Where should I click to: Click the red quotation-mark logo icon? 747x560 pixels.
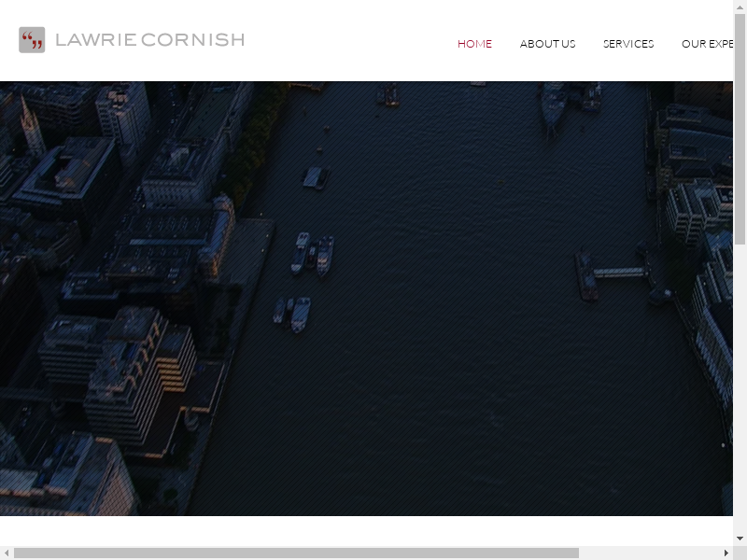click(32, 40)
